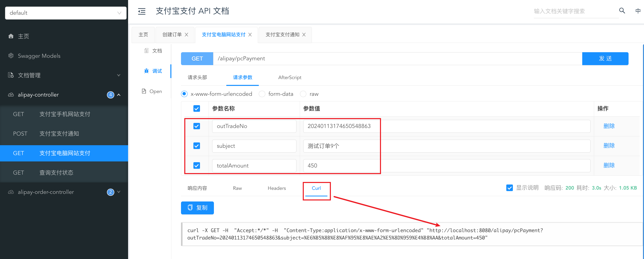Click the badge showing 2 endpoints
644x259 pixels.
[x=111, y=192]
